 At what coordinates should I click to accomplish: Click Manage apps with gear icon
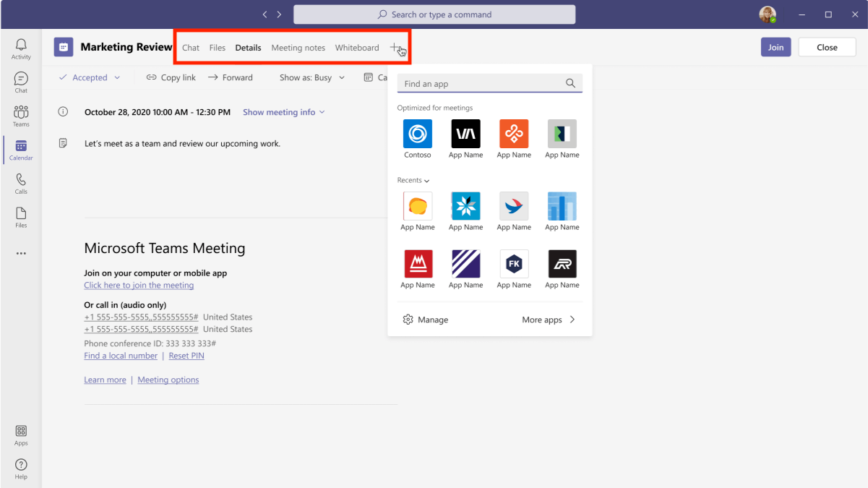pos(426,320)
